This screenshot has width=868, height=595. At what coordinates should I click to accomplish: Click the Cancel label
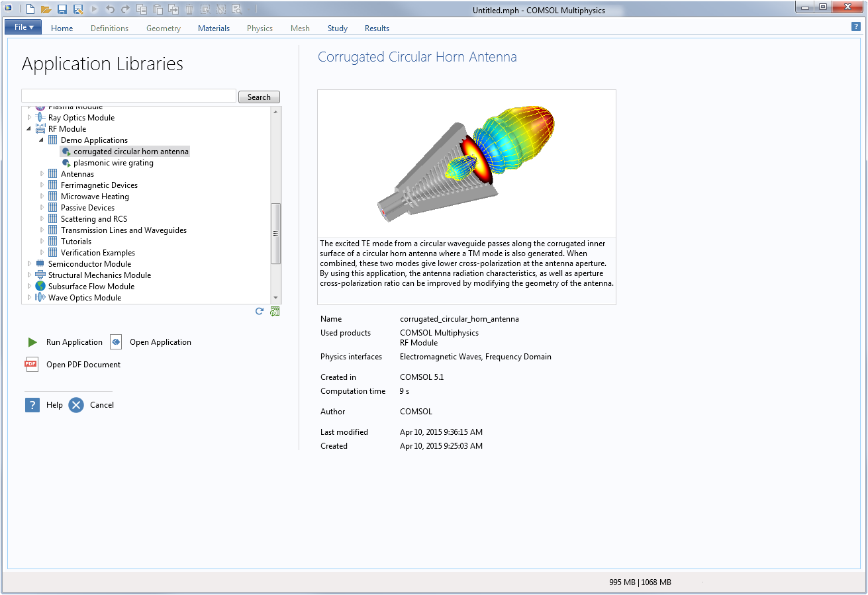click(x=102, y=405)
